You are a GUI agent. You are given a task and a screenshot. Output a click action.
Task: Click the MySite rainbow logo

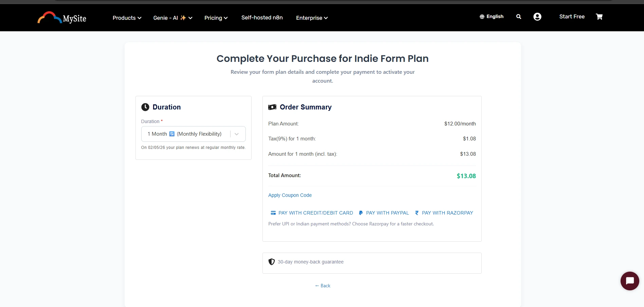click(61, 18)
